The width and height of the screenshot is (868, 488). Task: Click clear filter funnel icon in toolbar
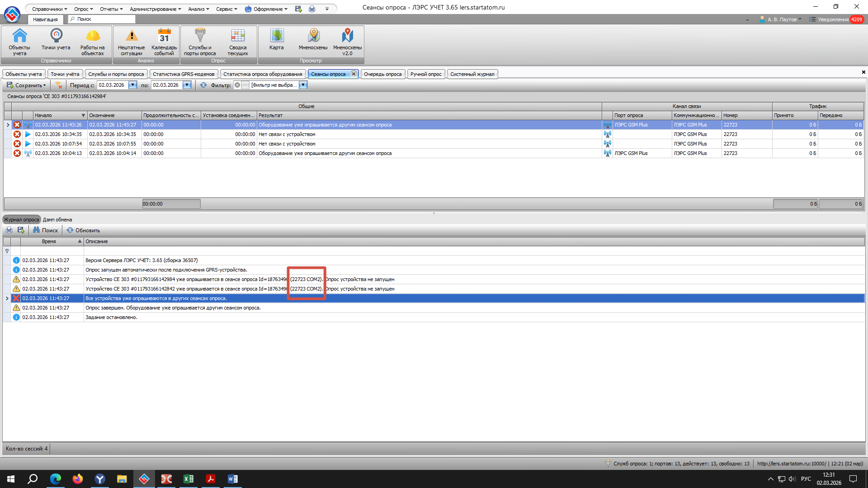pos(58,85)
